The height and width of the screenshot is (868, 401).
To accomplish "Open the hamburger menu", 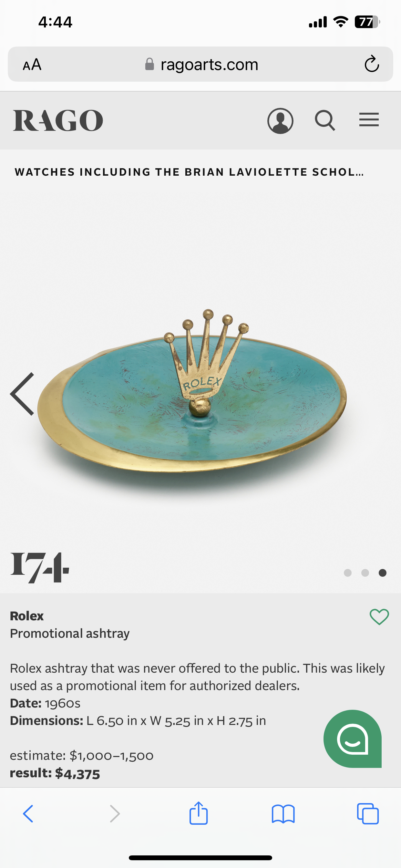I will [x=369, y=120].
